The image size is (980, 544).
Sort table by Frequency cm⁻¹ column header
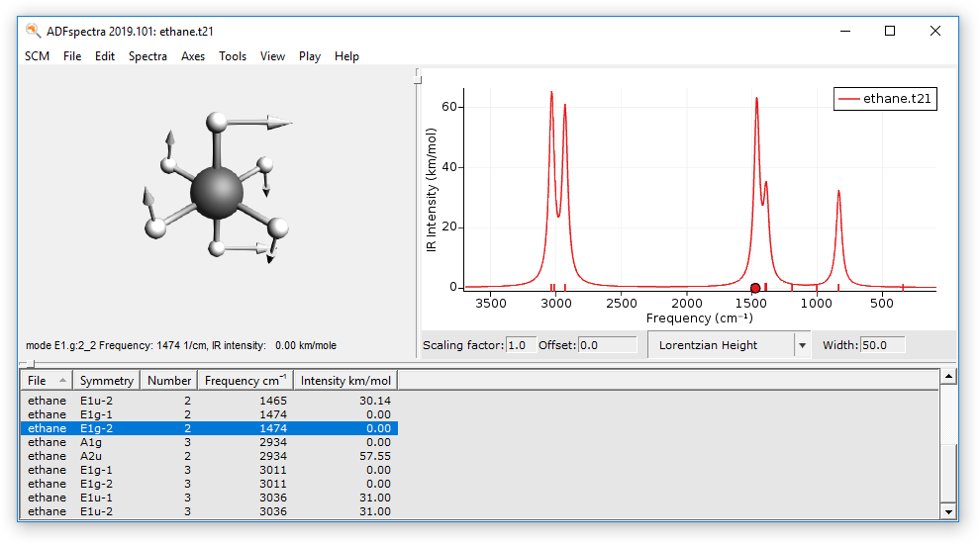245,381
